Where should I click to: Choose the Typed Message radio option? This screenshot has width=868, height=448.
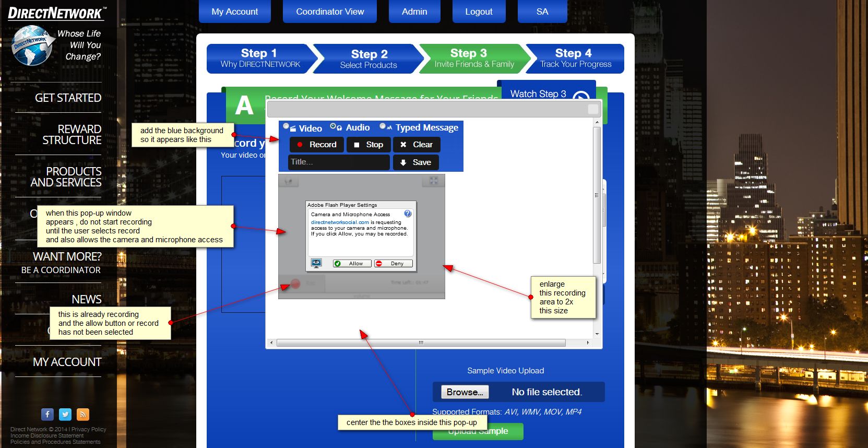click(383, 126)
